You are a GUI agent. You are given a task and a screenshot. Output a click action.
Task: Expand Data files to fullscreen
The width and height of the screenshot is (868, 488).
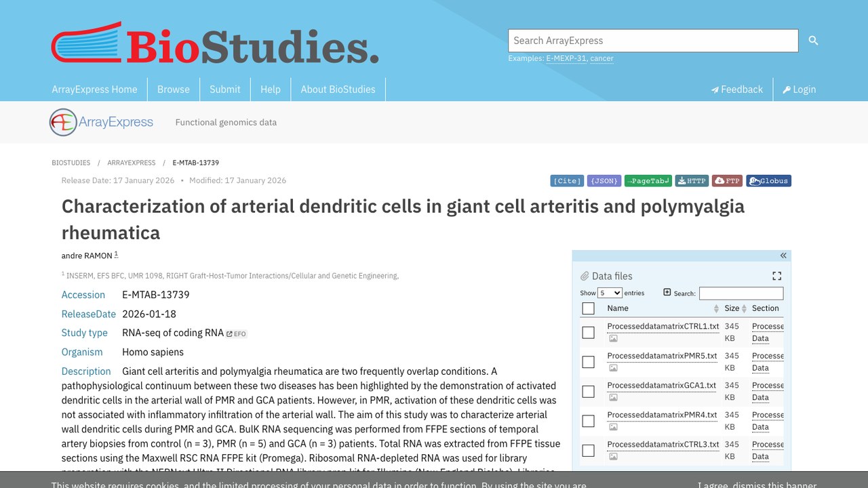[777, 276]
